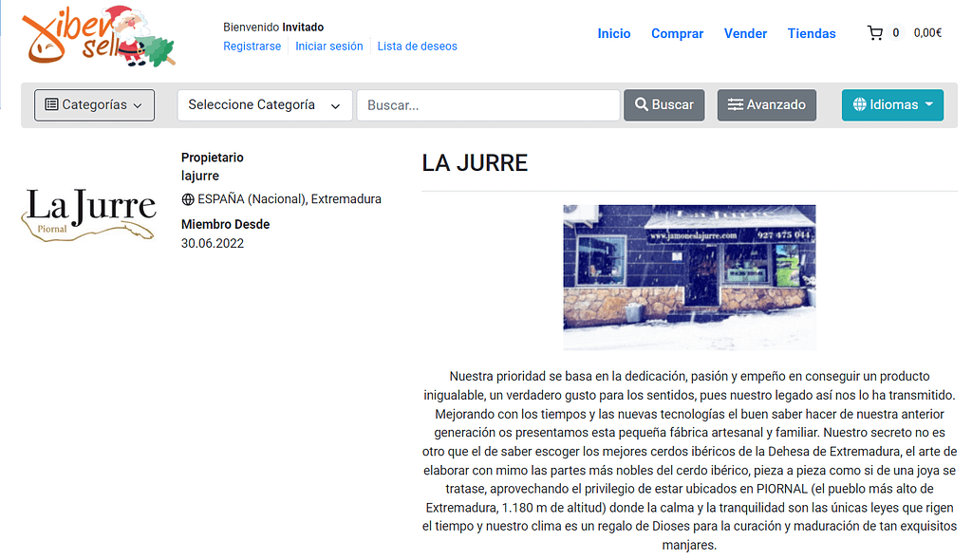Focus the Buscar search field
This screenshot has width=972, height=560.
pyautogui.click(x=489, y=104)
